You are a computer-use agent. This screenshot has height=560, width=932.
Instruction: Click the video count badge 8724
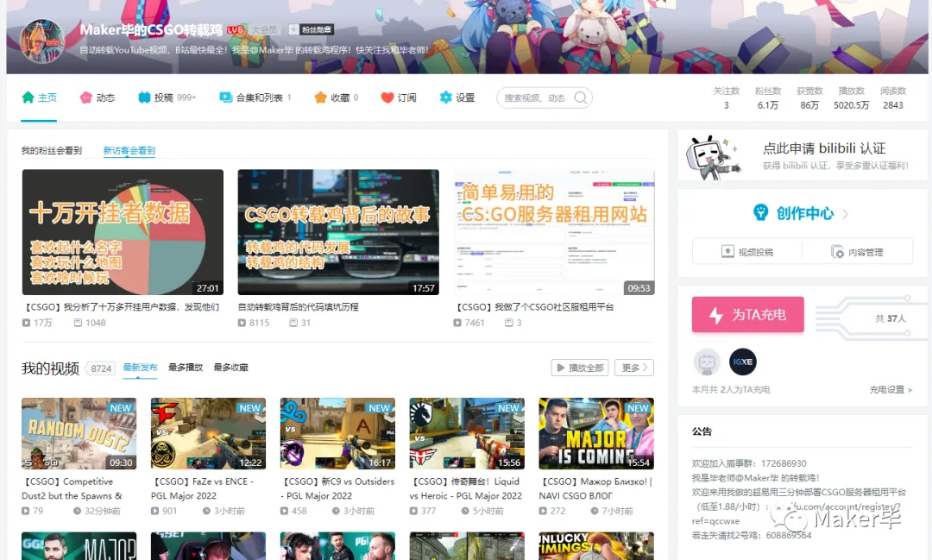coord(101,368)
